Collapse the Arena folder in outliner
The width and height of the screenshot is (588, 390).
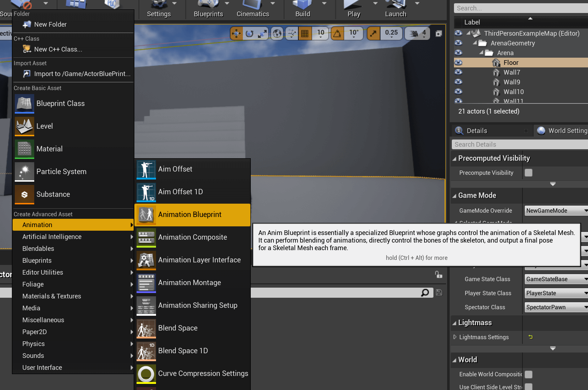click(x=481, y=53)
